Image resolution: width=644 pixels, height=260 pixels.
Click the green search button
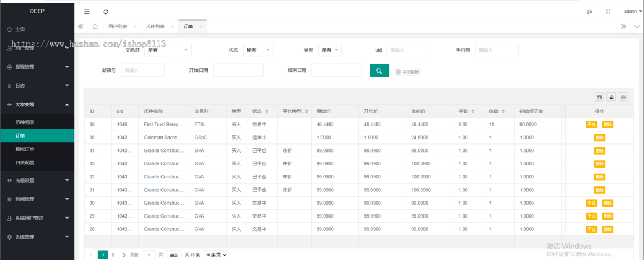379,70
